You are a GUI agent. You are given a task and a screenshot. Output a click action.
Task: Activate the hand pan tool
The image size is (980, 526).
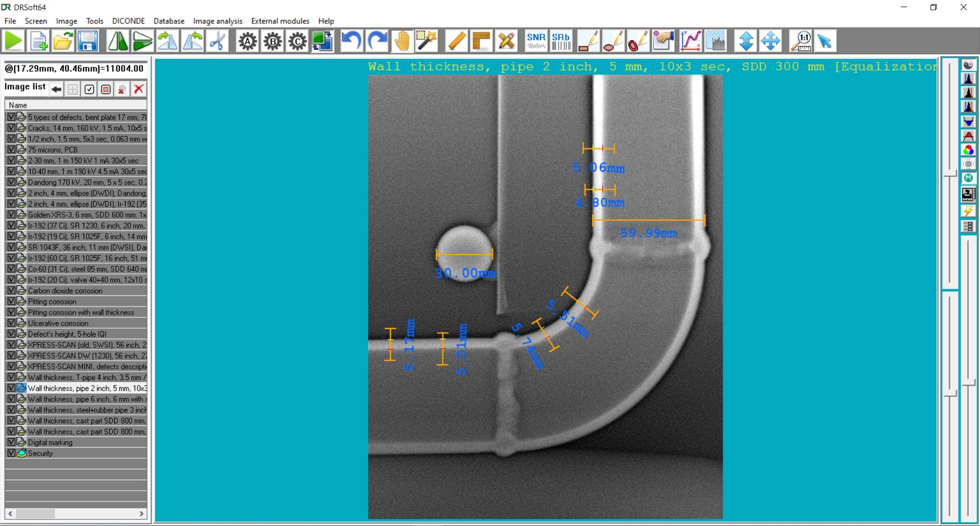click(x=402, y=41)
